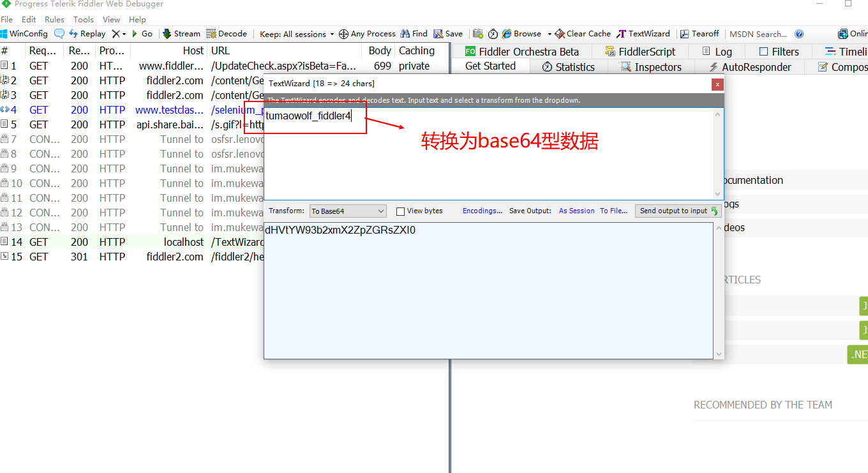This screenshot has height=473, width=868.
Task: Select session 4 www.testclas... row
Action: (132, 110)
